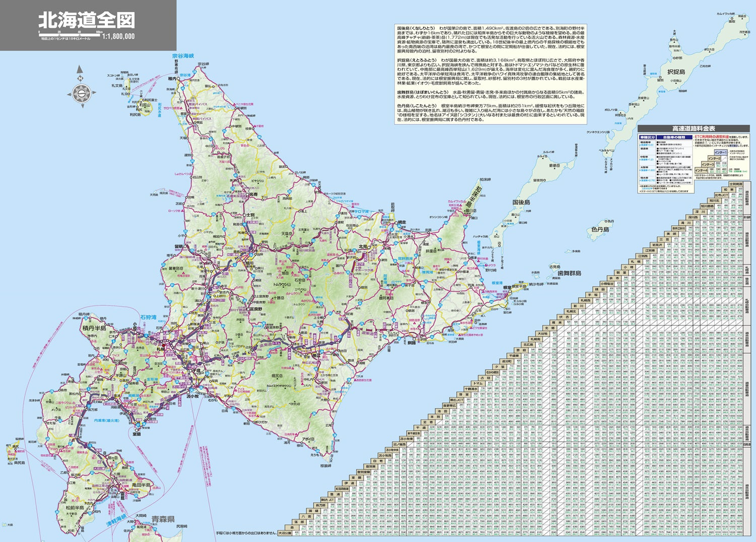Select the 苫小牧 (Tomakomai) port city label
The image size is (756, 542).
[193, 397]
